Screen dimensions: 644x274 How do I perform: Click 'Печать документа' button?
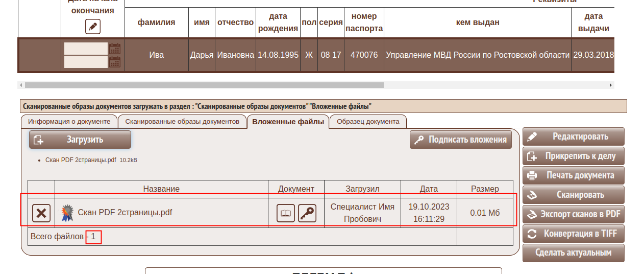pyautogui.click(x=573, y=175)
